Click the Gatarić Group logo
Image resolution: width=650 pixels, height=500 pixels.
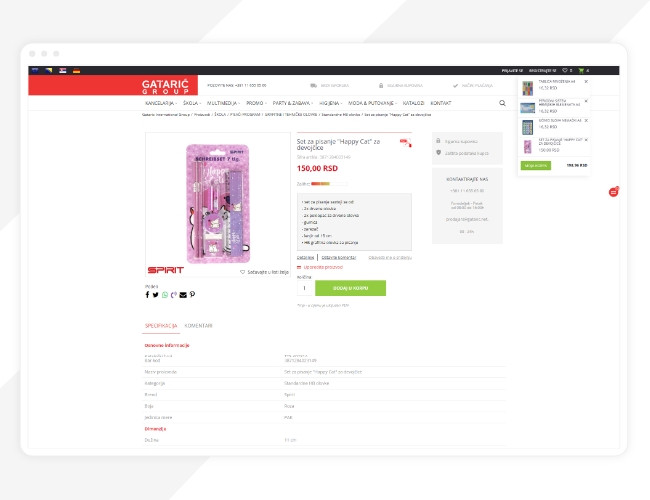(165, 86)
